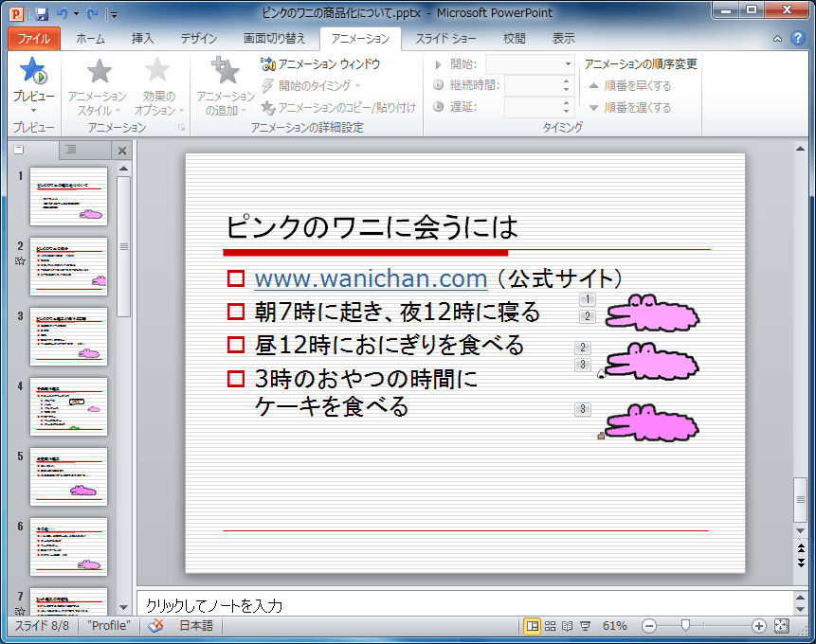The height and width of the screenshot is (644, 816).
Task: Click the "Profile" theme name in status bar
Action: [x=109, y=626]
